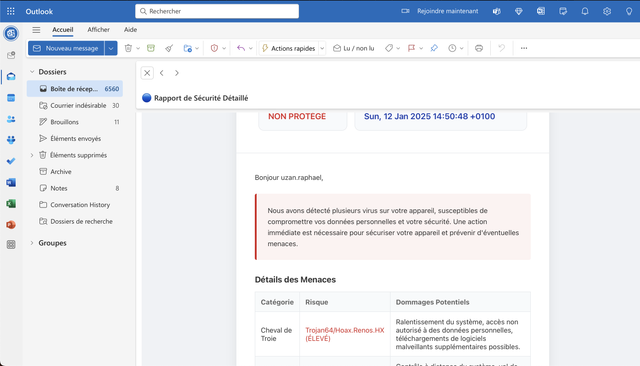Switch to Accueil tab

(x=62, y=29)
